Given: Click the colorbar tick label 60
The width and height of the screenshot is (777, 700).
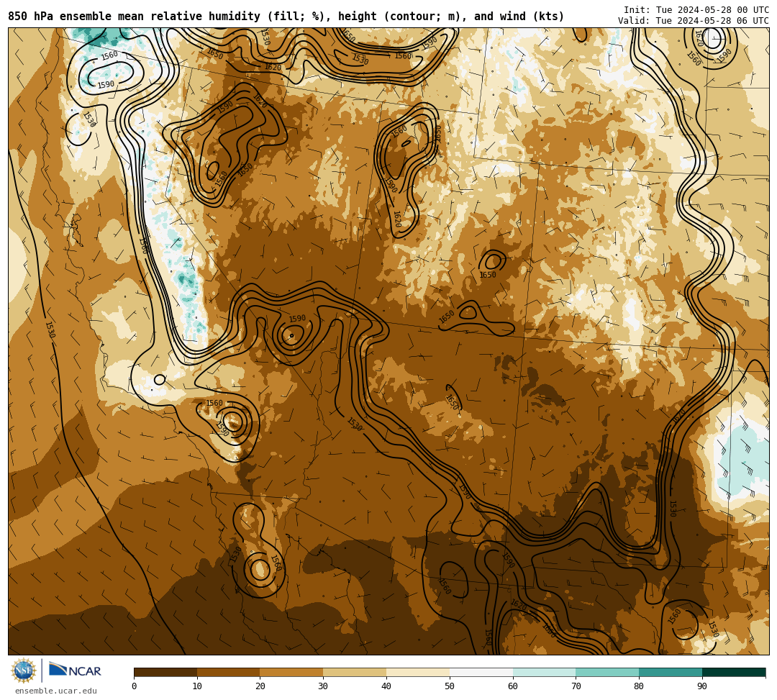Looking at the screenshot, I should pyautogui.click(x=513, y=686).
